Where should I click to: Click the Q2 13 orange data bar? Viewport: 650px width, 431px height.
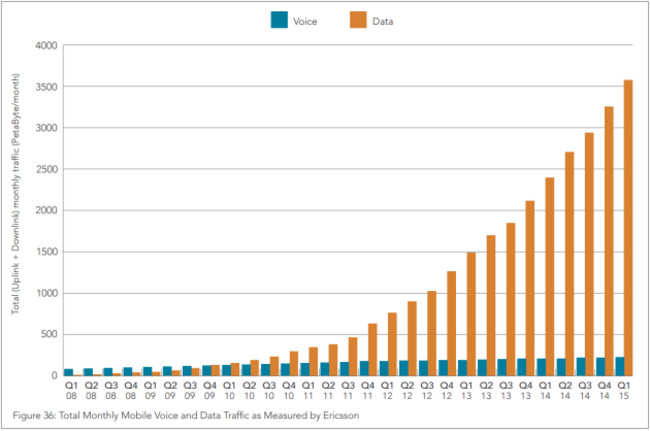pos(491,305)
